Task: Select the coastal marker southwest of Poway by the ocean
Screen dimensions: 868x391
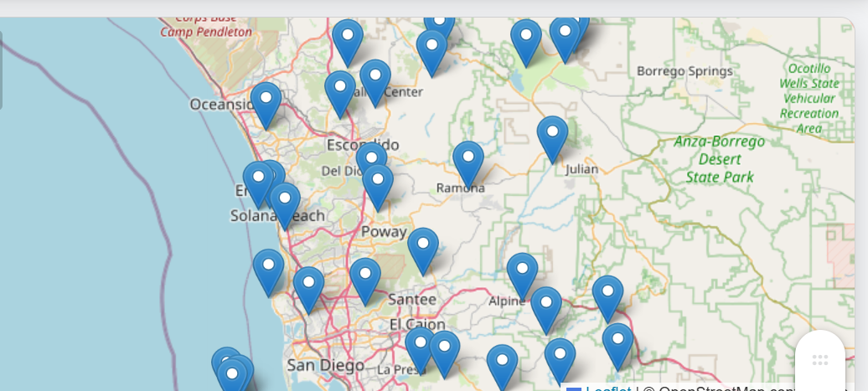Action: pyautogui.click(x=268, y=273)
